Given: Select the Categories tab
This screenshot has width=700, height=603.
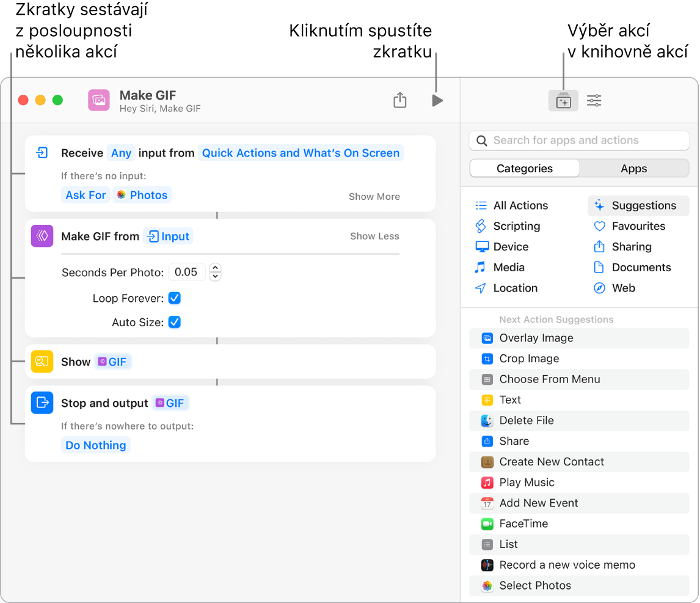Looking at the screenshot, I should click(x=524, y=168).
